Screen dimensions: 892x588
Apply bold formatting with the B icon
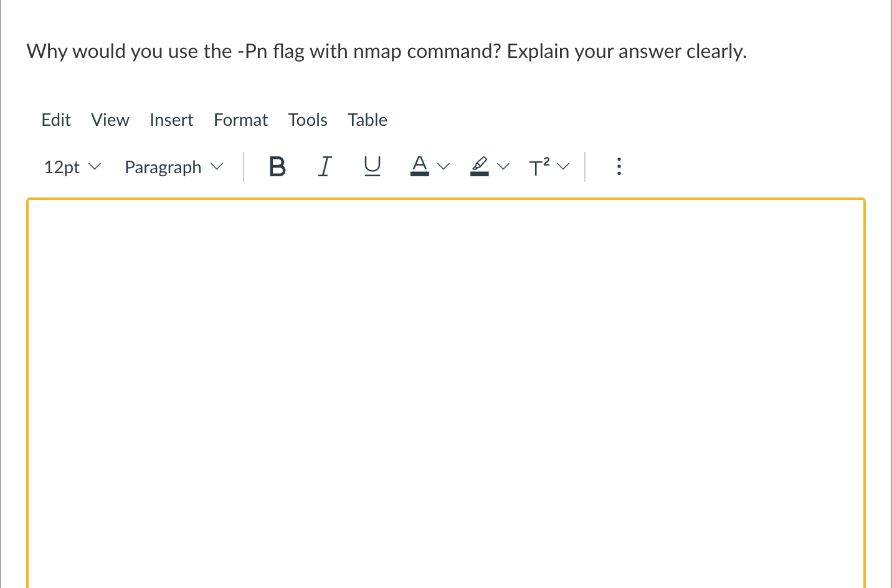277,166
